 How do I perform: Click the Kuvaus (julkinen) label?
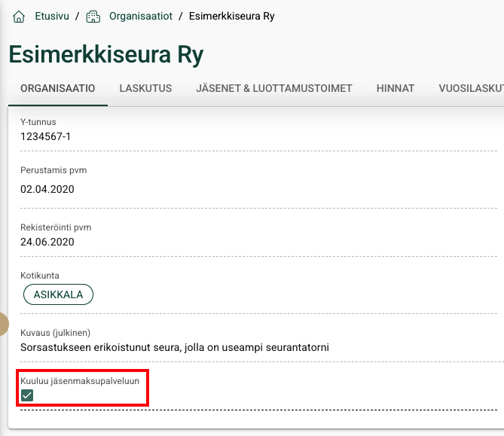pos(55,333)
